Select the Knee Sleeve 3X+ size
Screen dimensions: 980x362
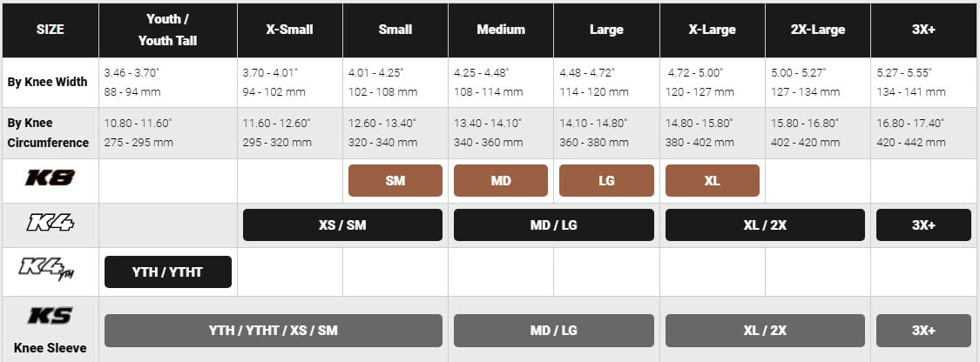click(x=923, y=330)
